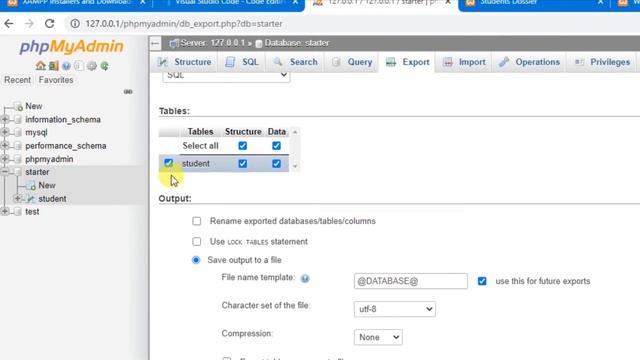Uncheck the student table row checkbox

click(169, 163)
